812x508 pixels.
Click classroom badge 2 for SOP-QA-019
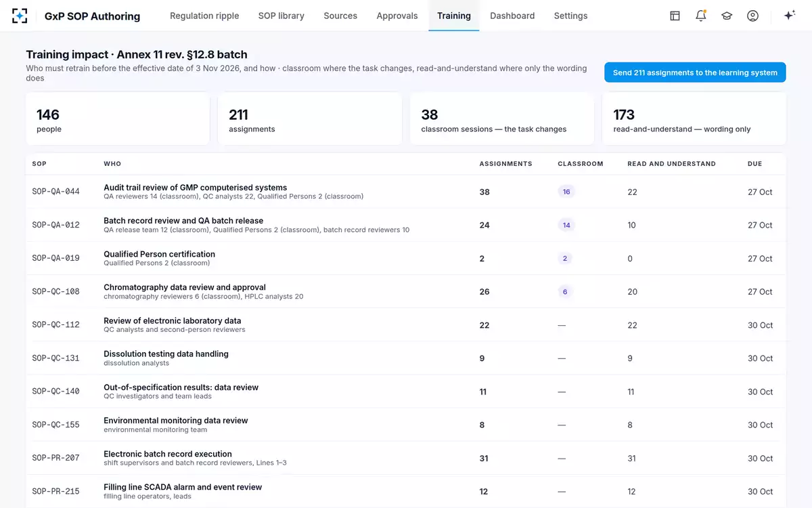(566, 258)
